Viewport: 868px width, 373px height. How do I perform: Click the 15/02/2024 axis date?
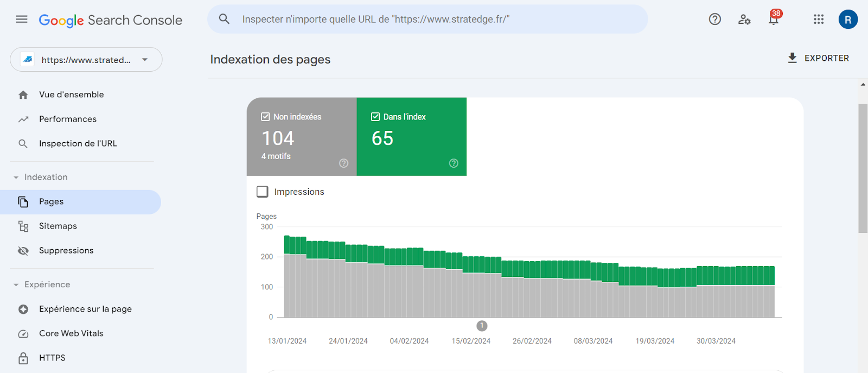[x=471, y=341]
